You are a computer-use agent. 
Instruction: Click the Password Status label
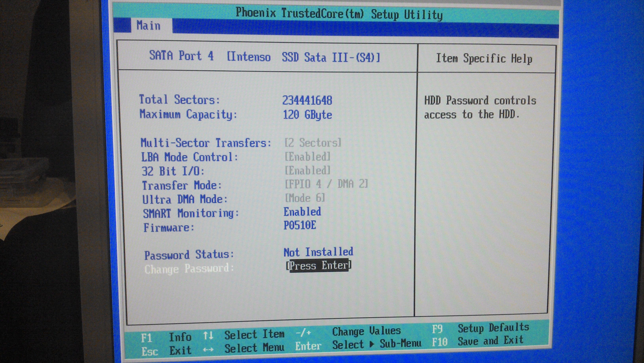pyautogui.click(x=189, y=255)
